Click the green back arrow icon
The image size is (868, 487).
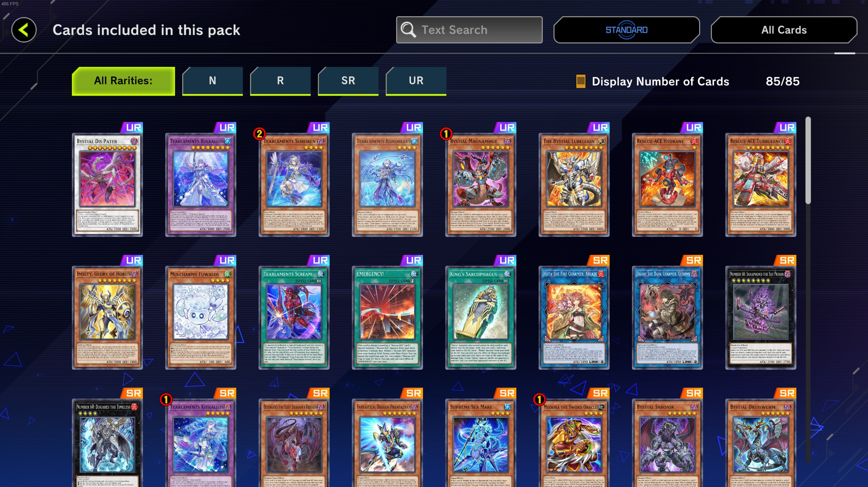click(24, 30)
